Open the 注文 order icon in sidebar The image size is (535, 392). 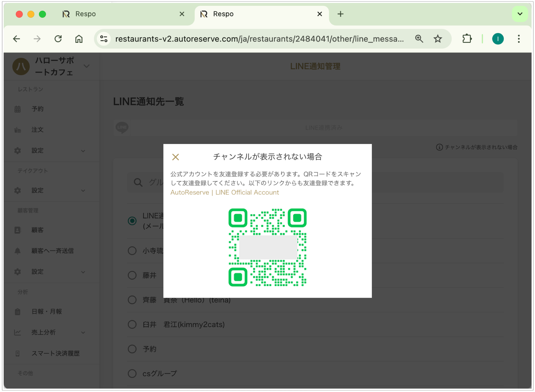[x=18, y=130]
